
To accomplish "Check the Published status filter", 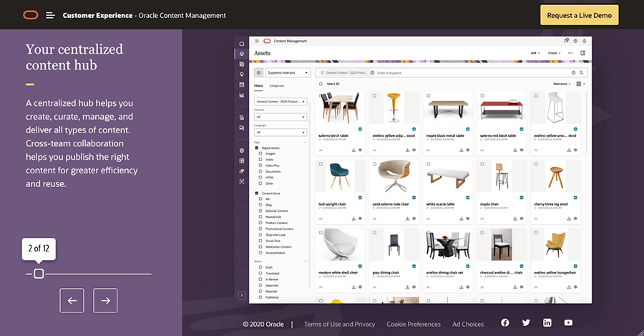I will (260, 297).
